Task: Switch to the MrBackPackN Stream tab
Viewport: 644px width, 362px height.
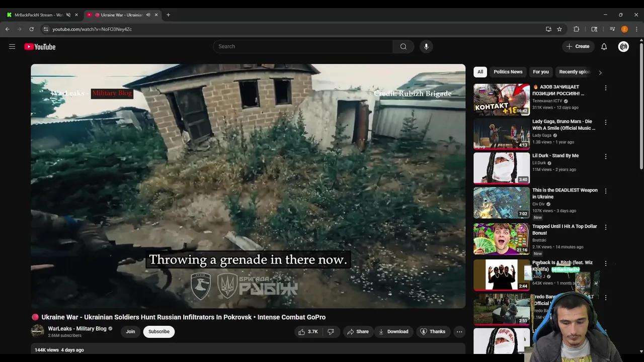Action: point(39,15)
